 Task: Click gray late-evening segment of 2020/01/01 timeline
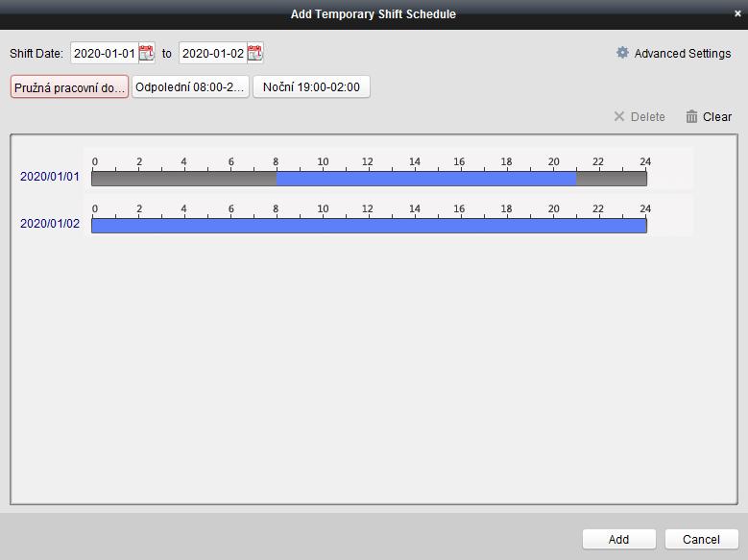coord(612,179)
